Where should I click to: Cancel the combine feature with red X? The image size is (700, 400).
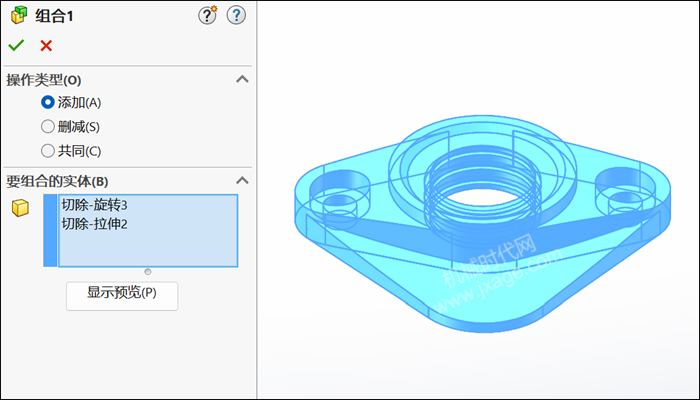(46, 46)
